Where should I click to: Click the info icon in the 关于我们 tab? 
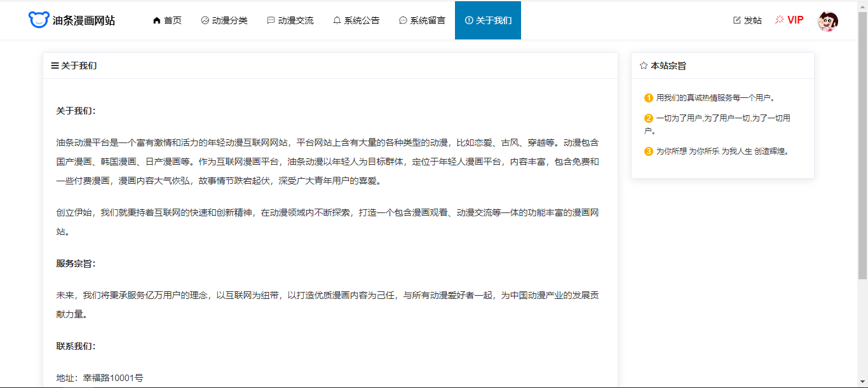click(x=469, y=20)
